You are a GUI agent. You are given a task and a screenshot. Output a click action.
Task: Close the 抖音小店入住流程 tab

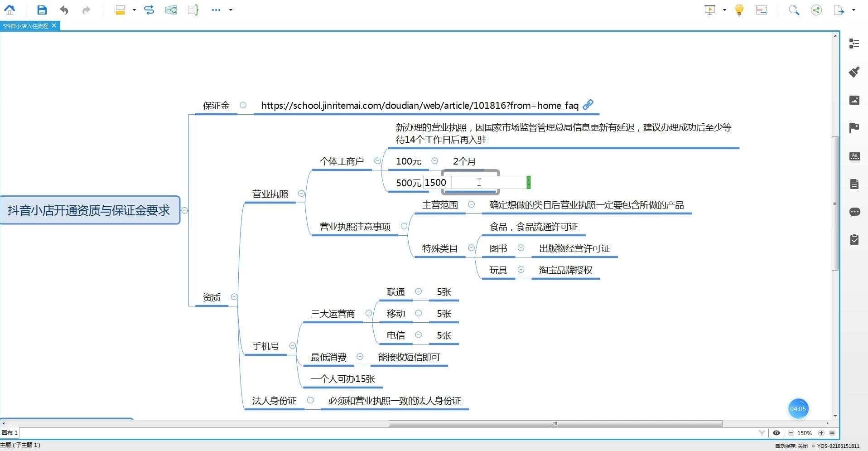point(54,25)
